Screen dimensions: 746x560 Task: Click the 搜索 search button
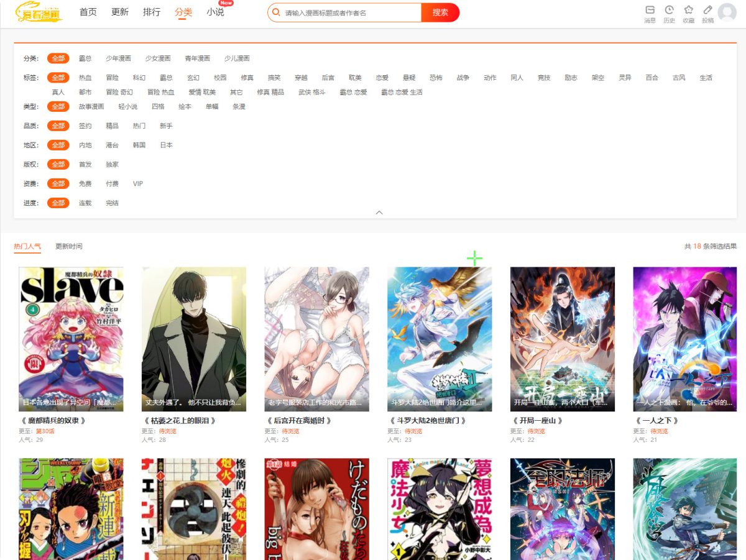click(440, 12)
